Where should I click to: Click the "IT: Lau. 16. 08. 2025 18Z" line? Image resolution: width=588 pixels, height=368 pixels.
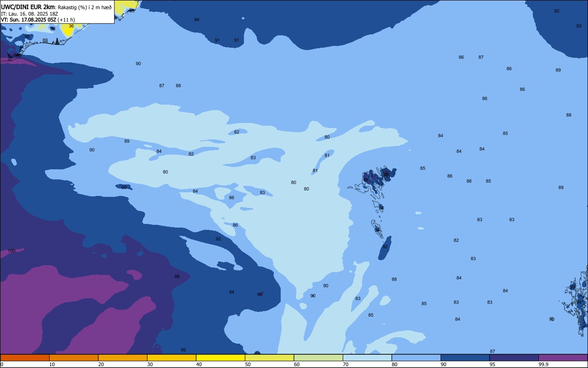[29, 14]
